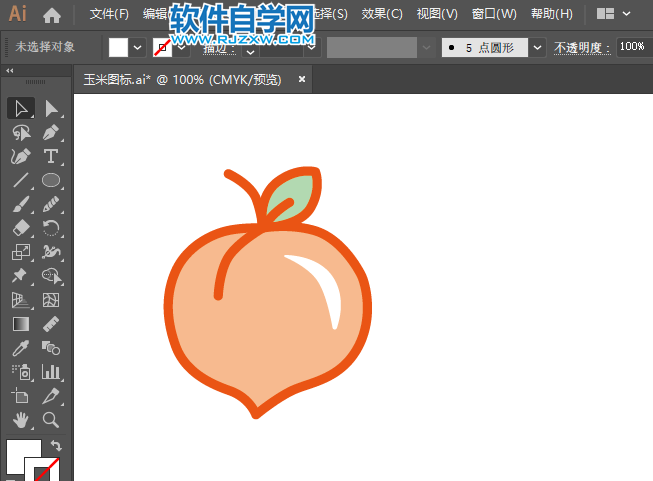Click the 5 点圆形 brush definition field
Viewport: 653px width, 481px height.
pos(485,47)
